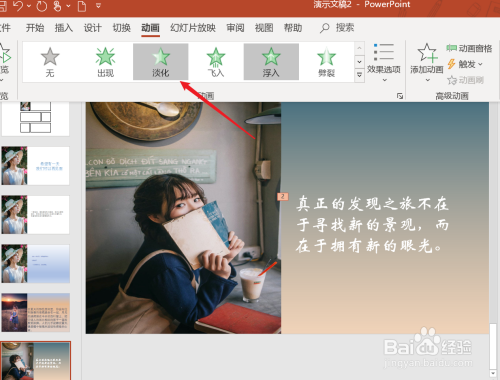Open the 设计 (Design) tab
Viewport: 500px width, 380px height.
pyautogui.click(x=92, y=28)
